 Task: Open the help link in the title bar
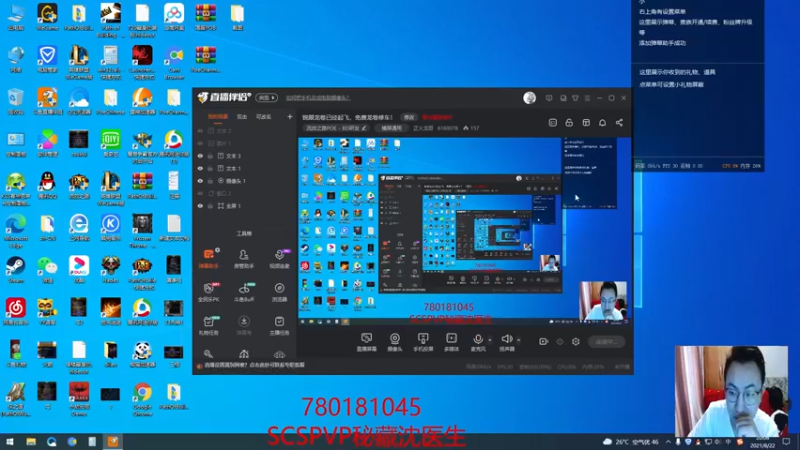coord(318,97)
